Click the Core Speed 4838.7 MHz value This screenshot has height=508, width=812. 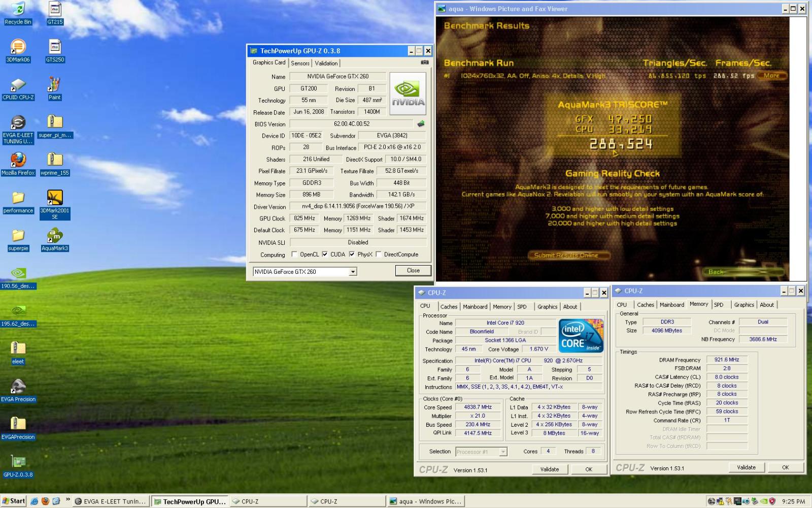pyautogui.click(x=478, y=407)
